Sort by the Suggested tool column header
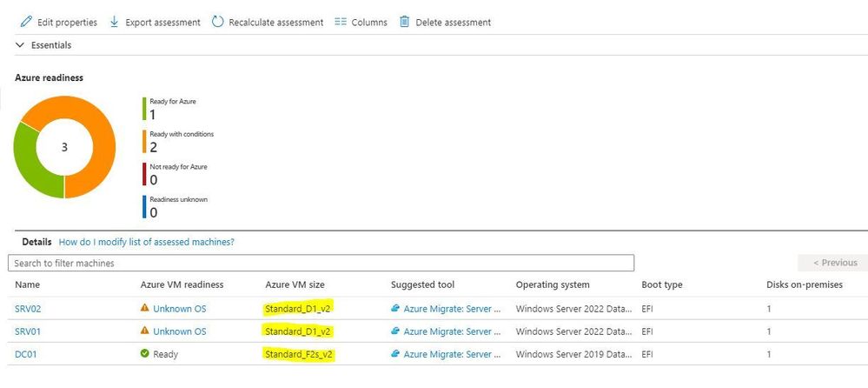Viewport: 868px width, 388px height. tap(422, 284)
